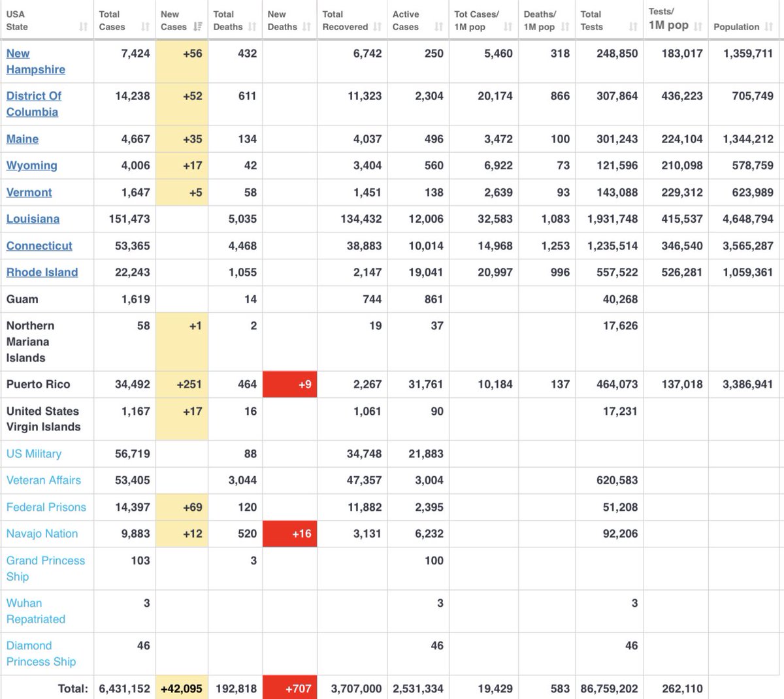Open the Connecticut state link

[x=39, y=246]
